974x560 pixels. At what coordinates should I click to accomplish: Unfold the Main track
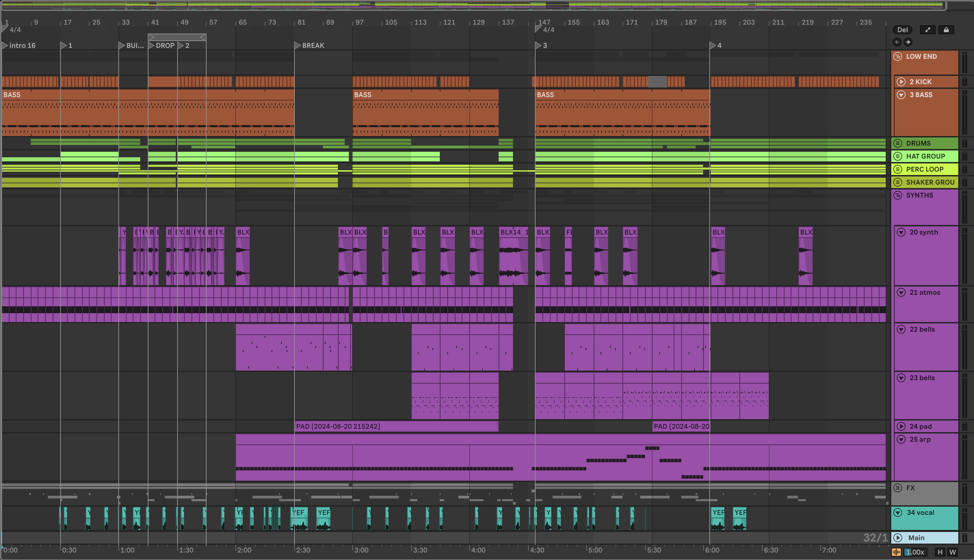[x=897, y=538]
